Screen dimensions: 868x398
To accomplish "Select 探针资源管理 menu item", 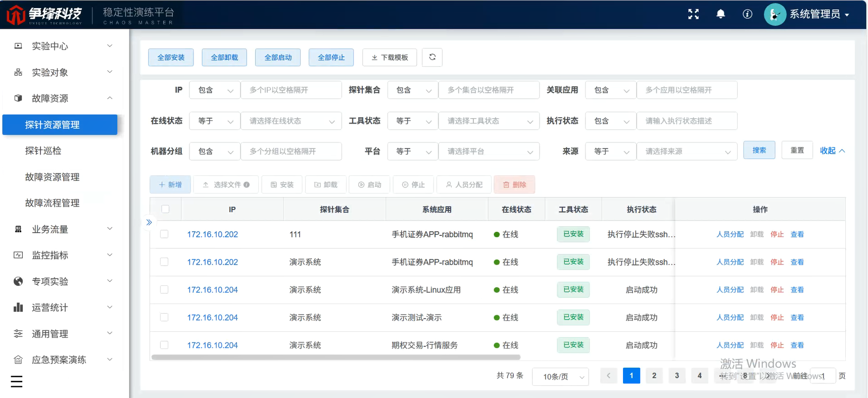I will point(60,125).
